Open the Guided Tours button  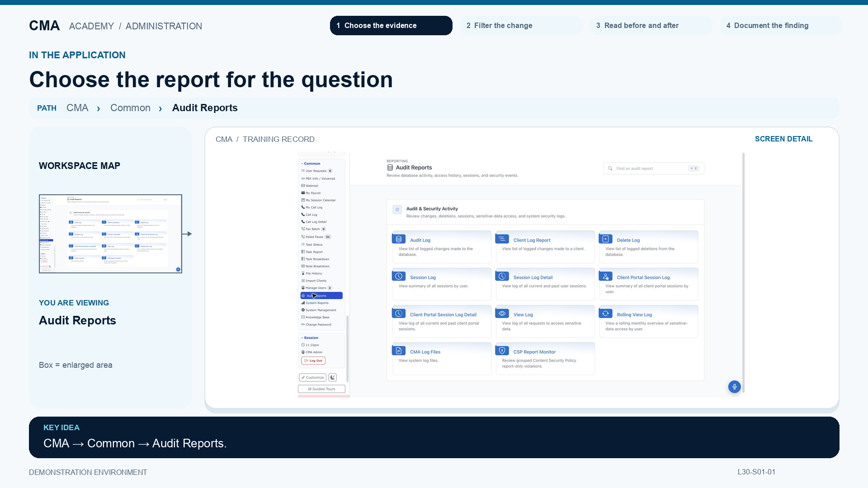(321, 389)
